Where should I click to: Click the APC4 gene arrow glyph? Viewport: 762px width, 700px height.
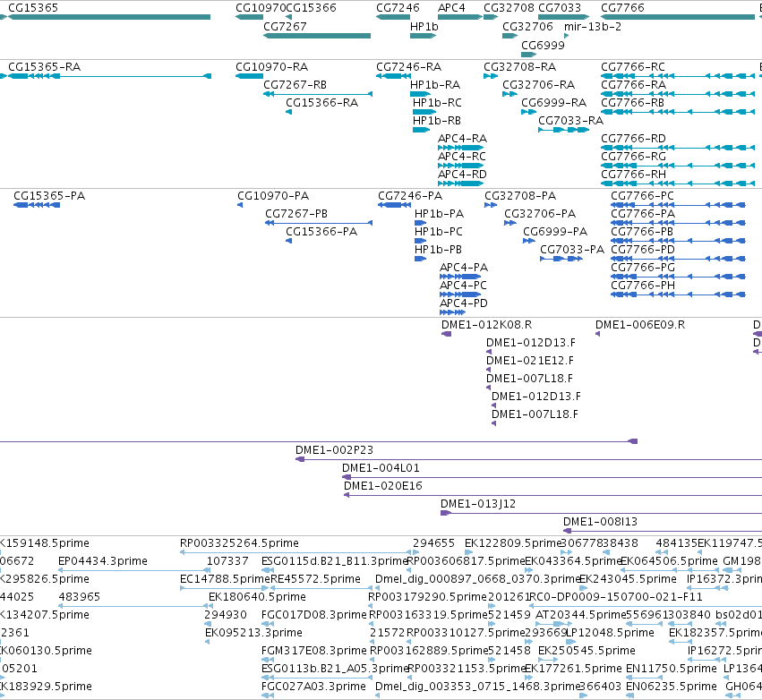click(460, 17)
